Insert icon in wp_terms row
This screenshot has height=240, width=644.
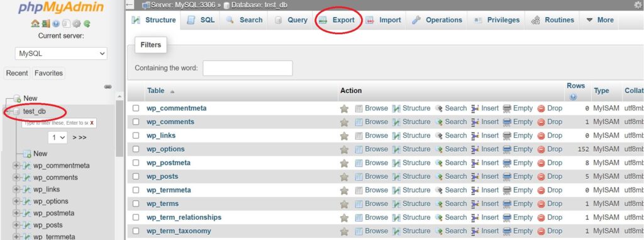[475, 203]
